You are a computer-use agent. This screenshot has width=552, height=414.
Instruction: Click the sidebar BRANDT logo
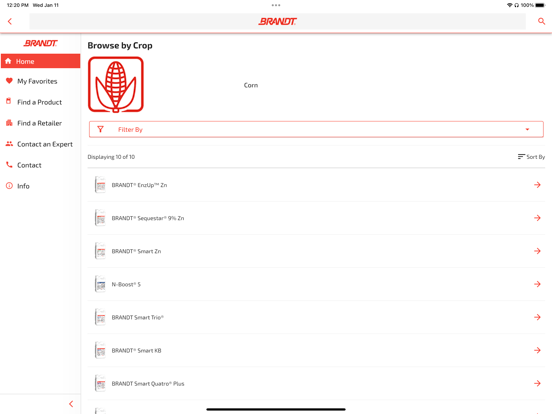click(x=40, y=43)
